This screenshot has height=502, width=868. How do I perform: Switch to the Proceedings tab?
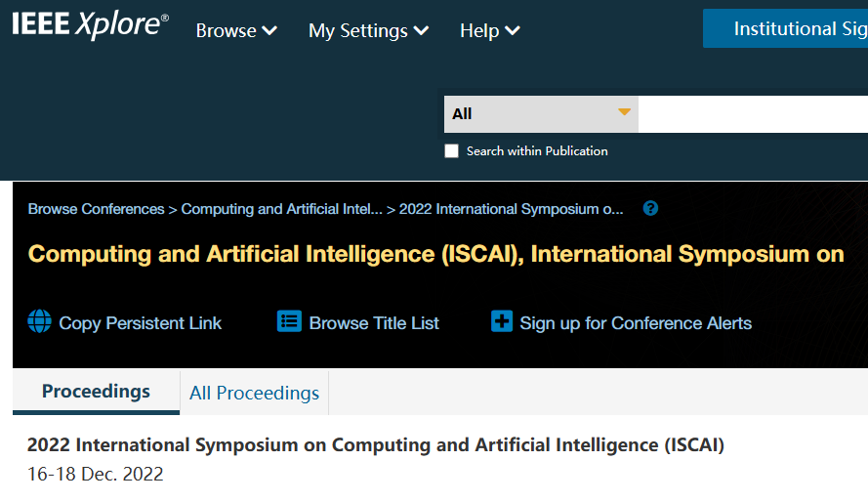[96, 392]
